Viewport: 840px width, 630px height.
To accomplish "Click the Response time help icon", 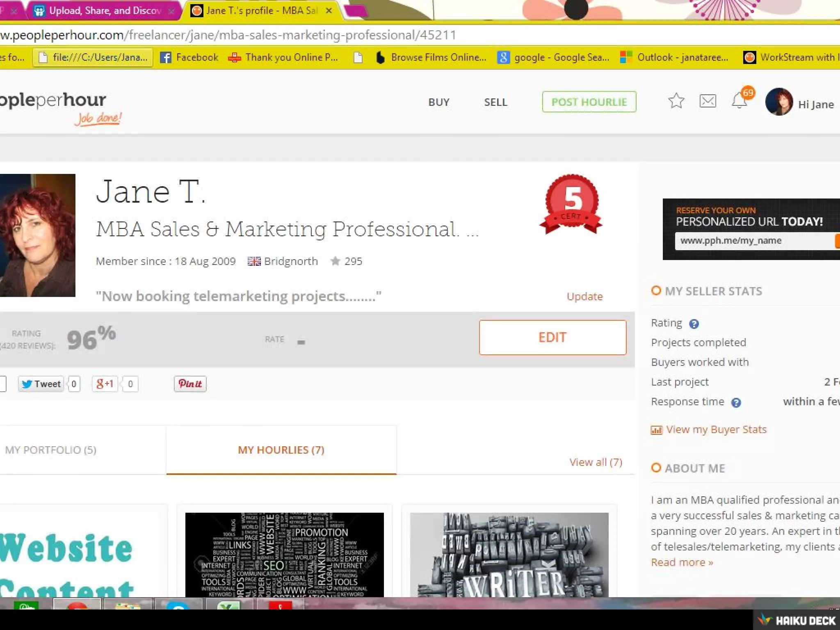I will pyautogui.click(x=736, y=402).
